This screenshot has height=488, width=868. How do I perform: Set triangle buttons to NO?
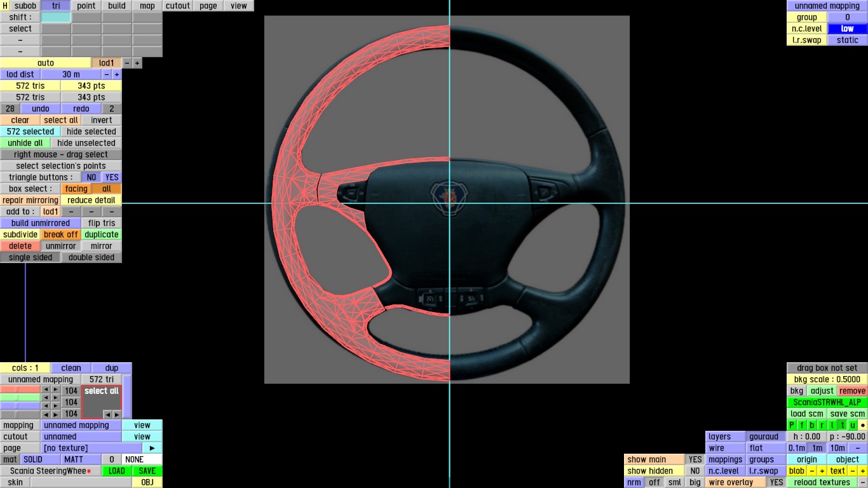92,177
